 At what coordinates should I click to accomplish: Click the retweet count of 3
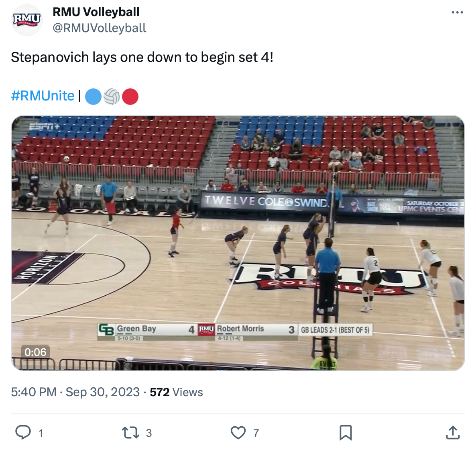pos(149,433)
